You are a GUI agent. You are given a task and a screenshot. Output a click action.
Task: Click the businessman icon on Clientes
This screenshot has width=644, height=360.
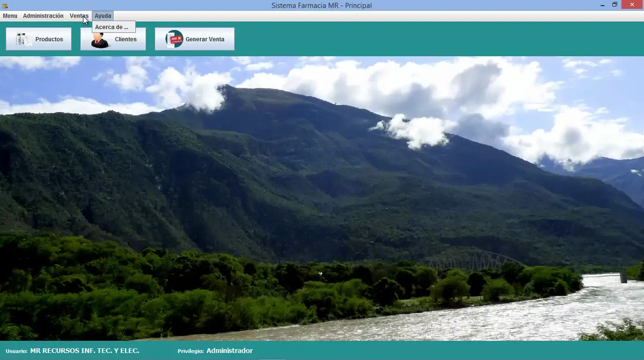99,40
